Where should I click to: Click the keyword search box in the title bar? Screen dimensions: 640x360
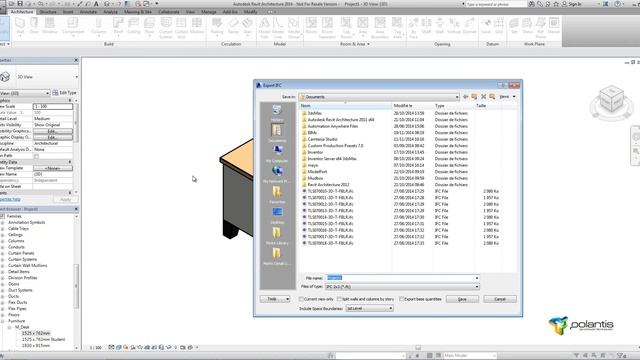[x=496, y=4]
